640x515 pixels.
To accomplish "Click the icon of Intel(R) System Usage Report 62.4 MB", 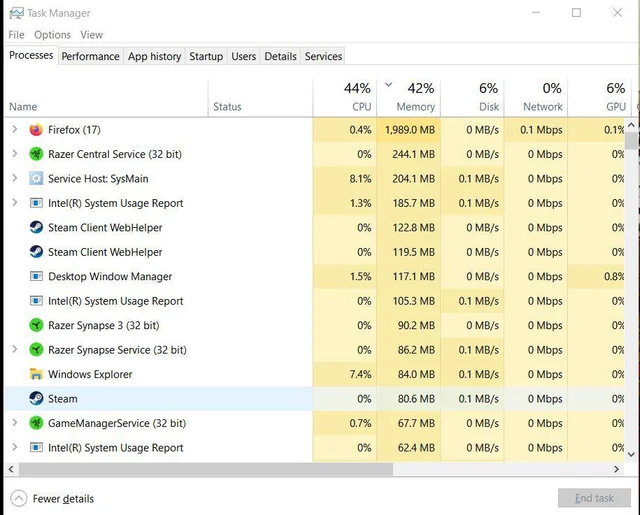I will (36, 448).
